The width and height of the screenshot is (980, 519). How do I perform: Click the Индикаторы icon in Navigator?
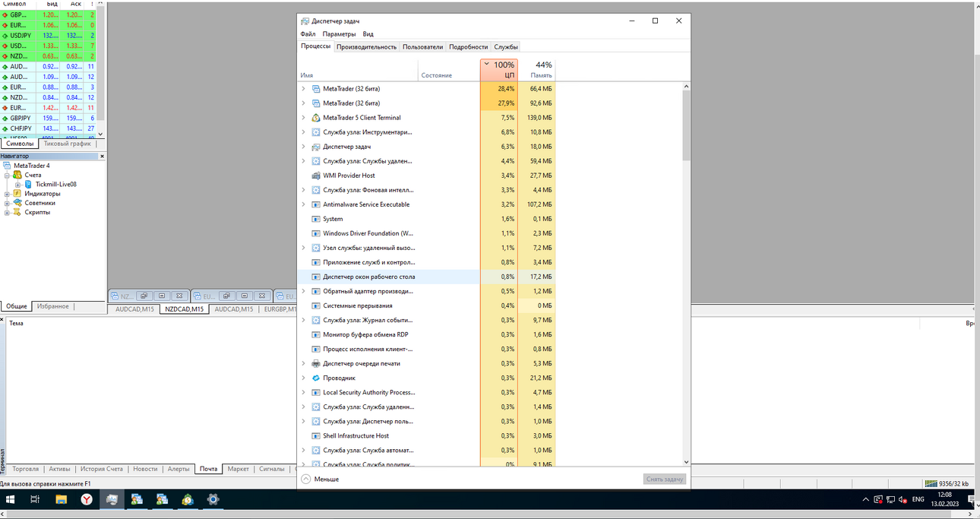[x=17, y=194]
